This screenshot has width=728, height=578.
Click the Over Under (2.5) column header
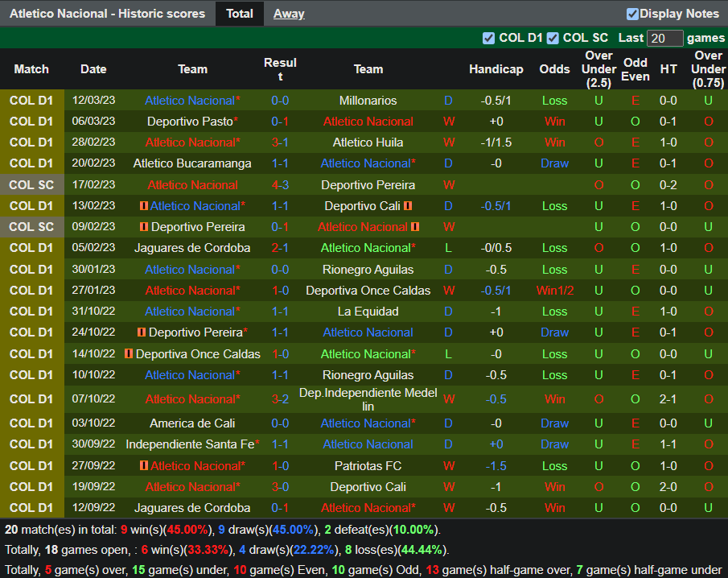tap(598, 69)
